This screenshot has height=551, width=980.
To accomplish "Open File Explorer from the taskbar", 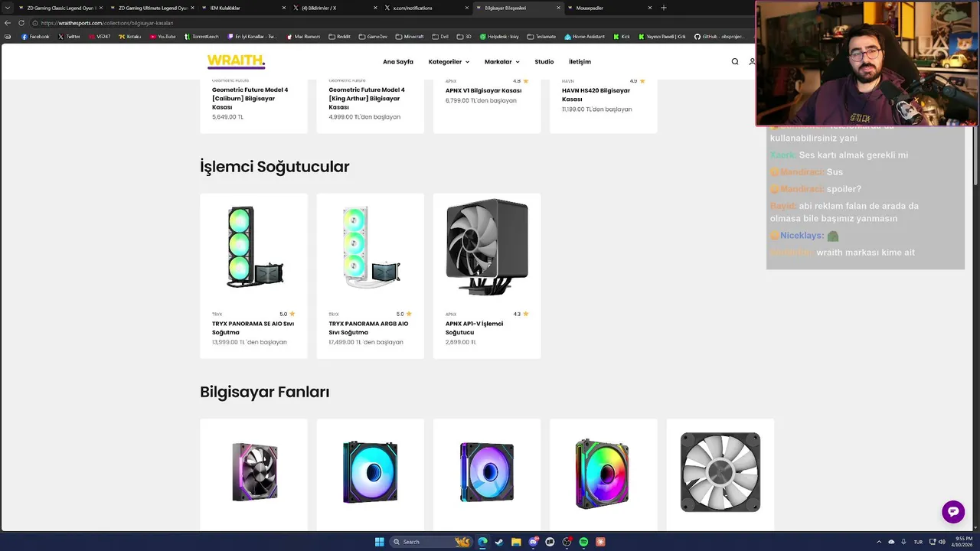I will 516,542.
